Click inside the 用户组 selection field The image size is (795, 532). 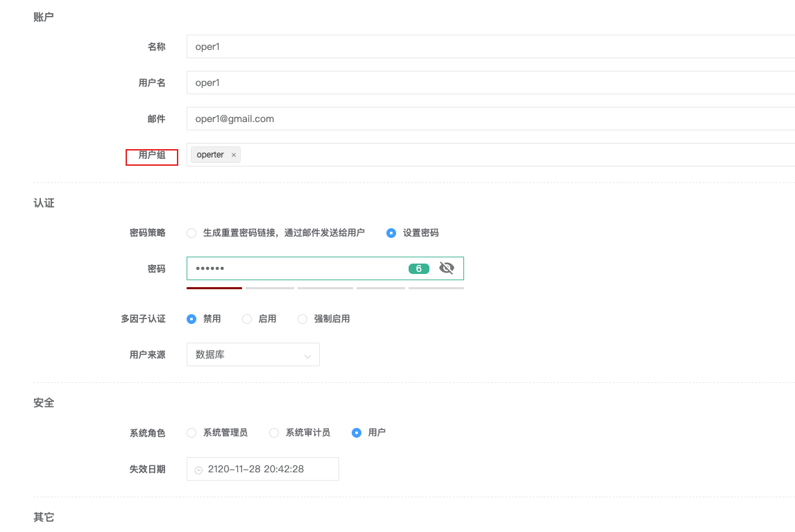pyautogui.click(x=490, y=155)
